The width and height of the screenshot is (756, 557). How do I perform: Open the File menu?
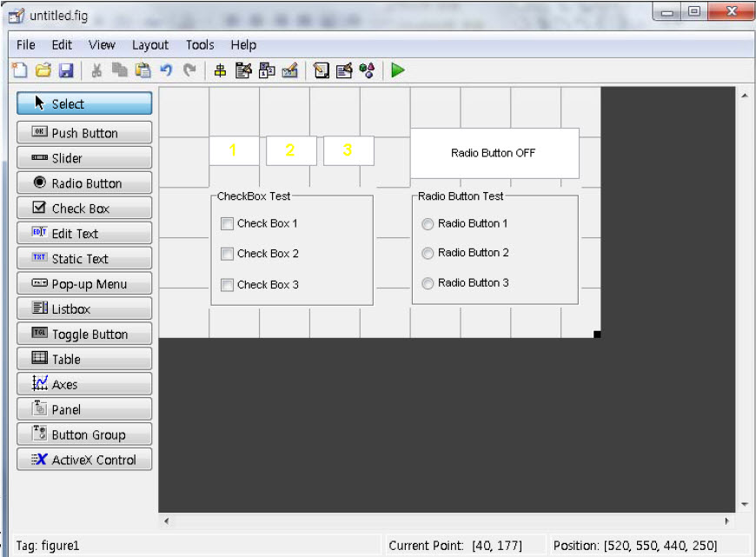click(x=25, y=45)
